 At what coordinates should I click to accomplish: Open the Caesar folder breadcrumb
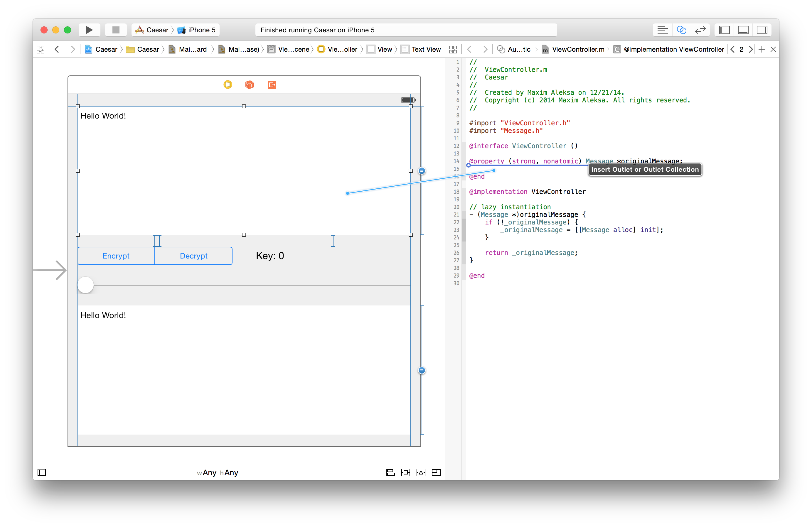point(143,50)
